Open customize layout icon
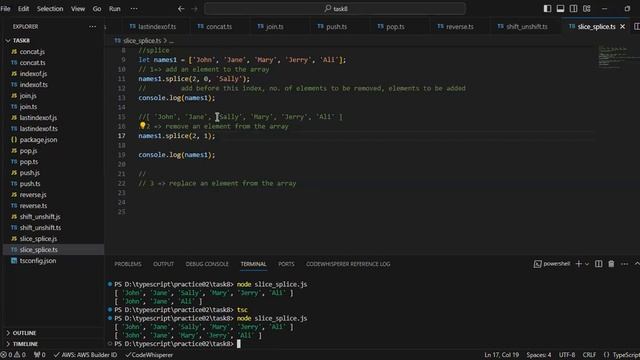Screen dimensions: 640x360 pyautogui.click(x=587, y=9)
